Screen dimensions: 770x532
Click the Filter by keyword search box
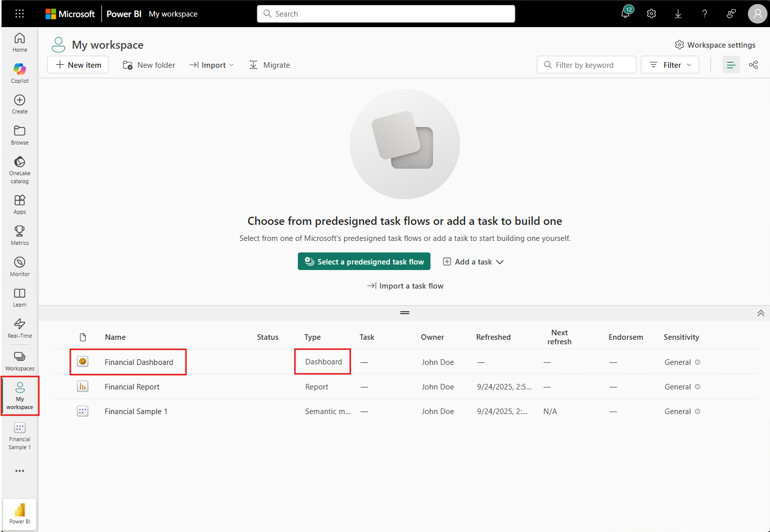[586, 64]
